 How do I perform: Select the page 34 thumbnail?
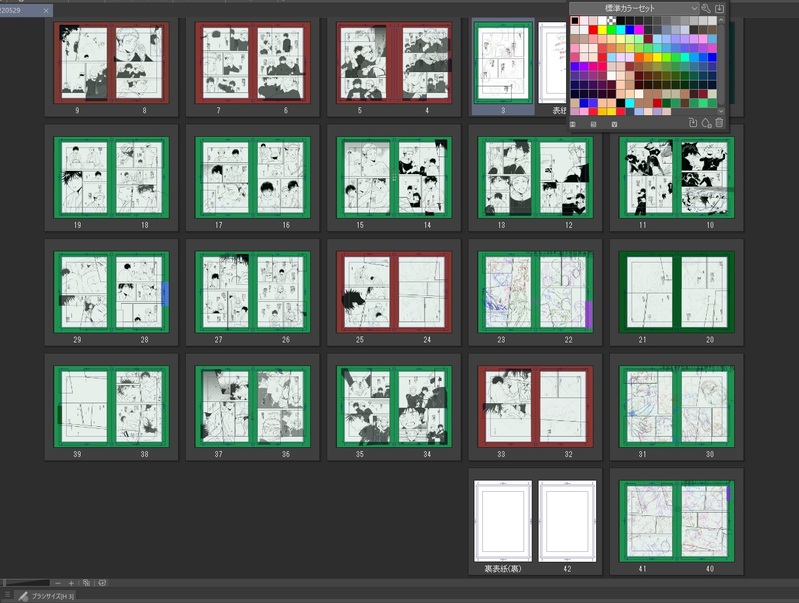422,407
